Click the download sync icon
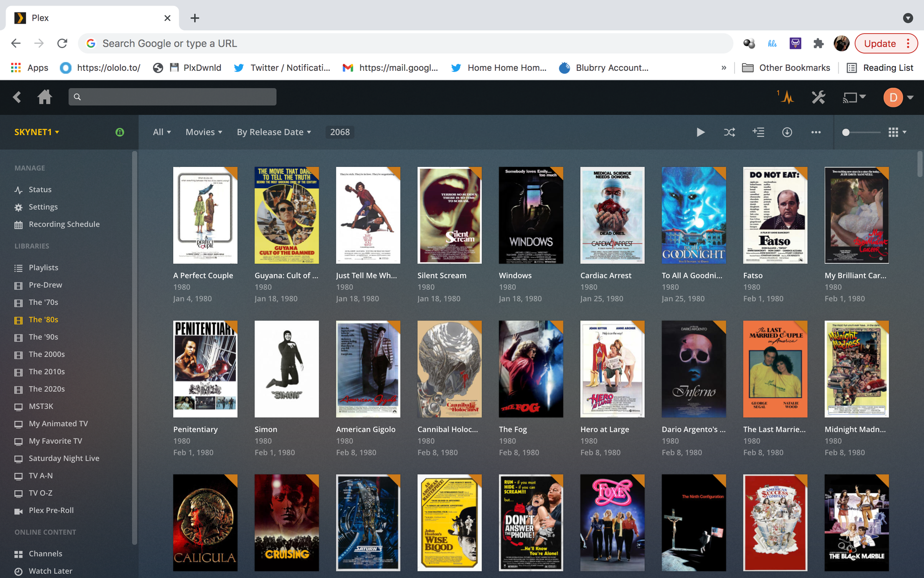924x578 pixels. click(787, 132)
